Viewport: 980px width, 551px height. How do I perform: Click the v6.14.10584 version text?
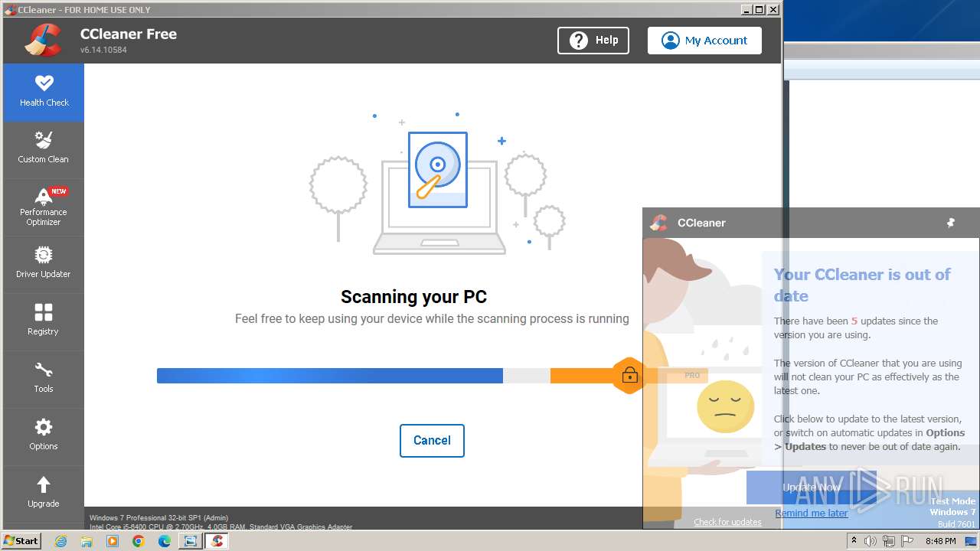pos(103,50)
